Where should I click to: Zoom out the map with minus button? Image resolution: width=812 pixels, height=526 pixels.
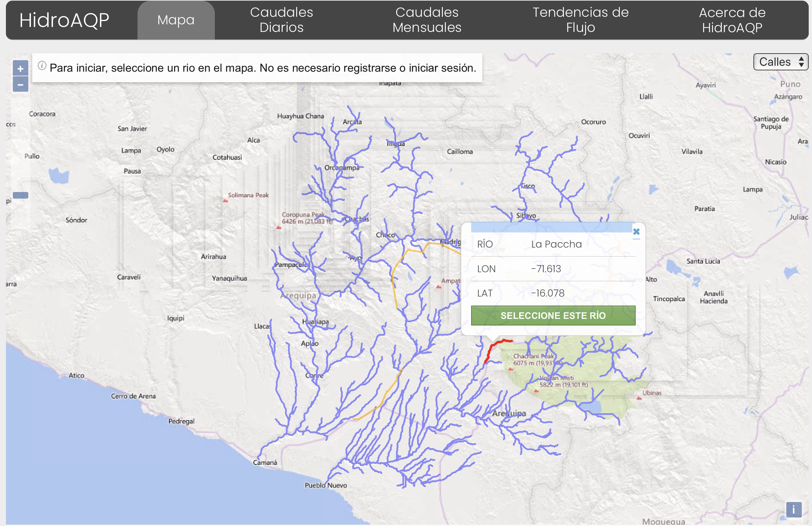(20, 84)
